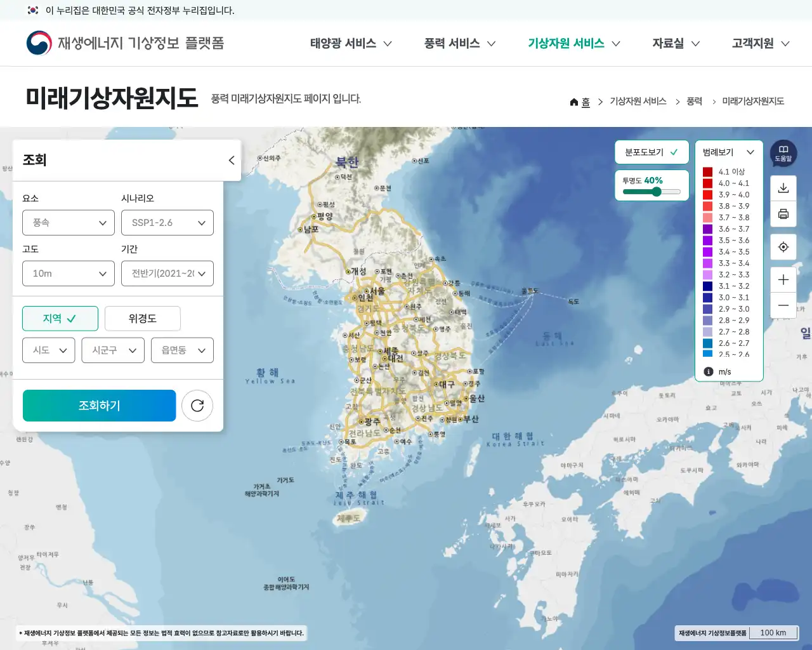Click the map download icon
Screen dimensions: 812x650
[783, 187]
